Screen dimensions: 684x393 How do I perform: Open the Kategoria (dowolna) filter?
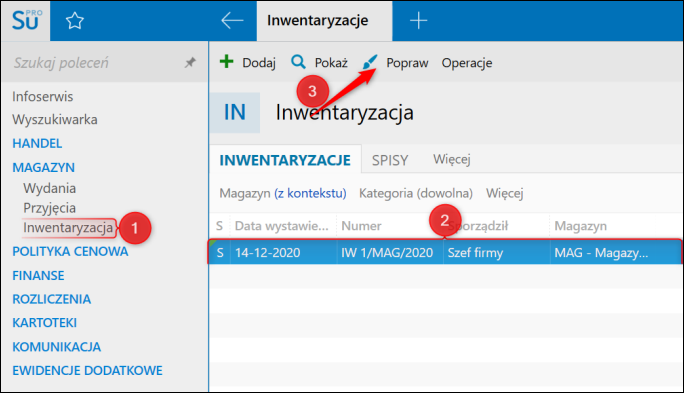pos(416,193)
